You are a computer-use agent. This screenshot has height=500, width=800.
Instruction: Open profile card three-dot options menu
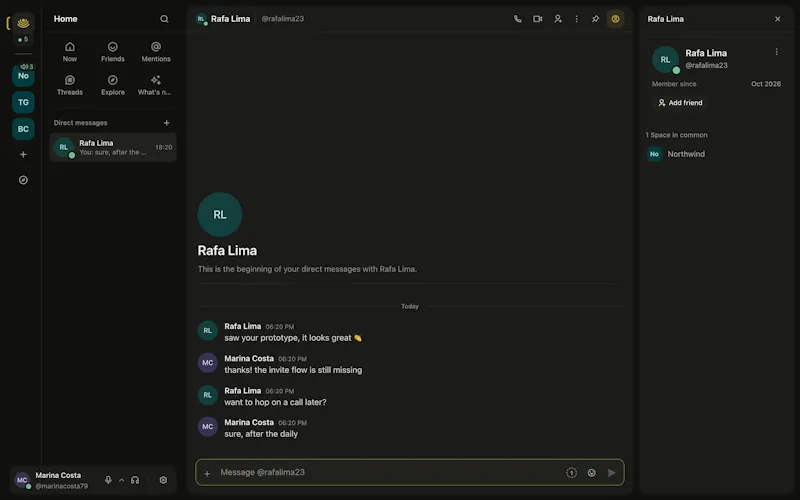coord(777,52)
